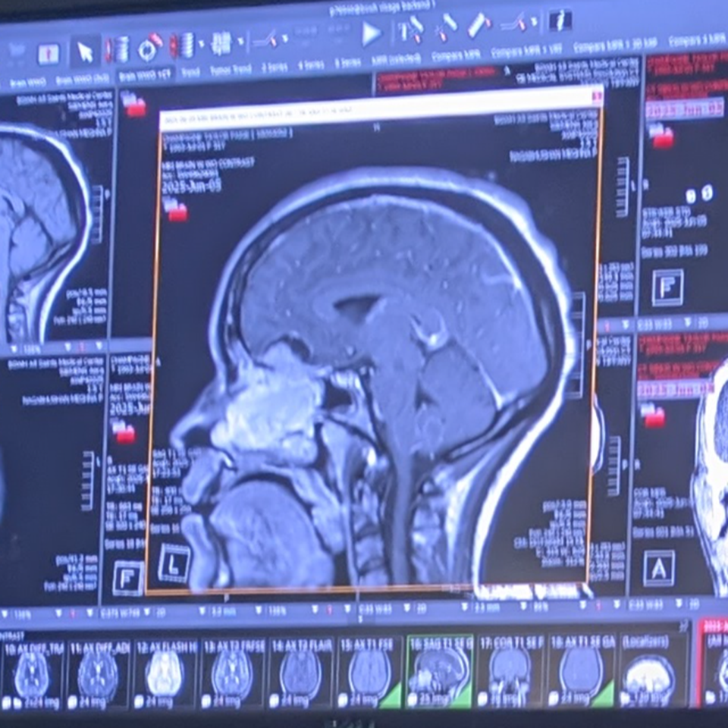
Task: Click the Compare MPR 1 3D MIP layout button
Action: pos(615,45)
